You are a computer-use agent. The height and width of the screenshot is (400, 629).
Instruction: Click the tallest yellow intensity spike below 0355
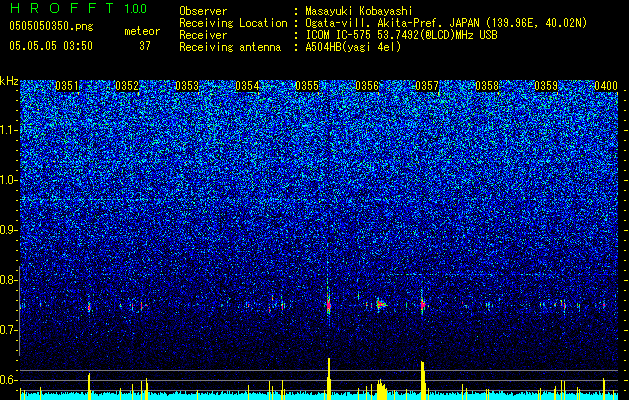tap(329, 379)
